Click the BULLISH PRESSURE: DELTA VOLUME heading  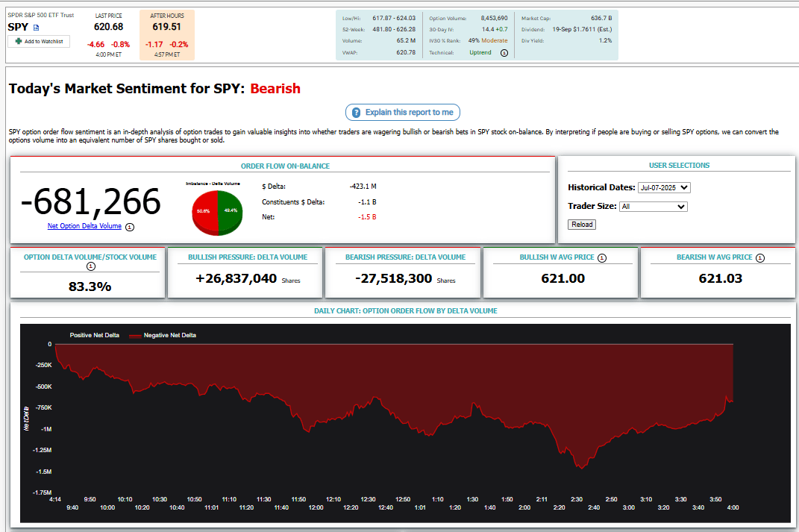tap(248, 257)
